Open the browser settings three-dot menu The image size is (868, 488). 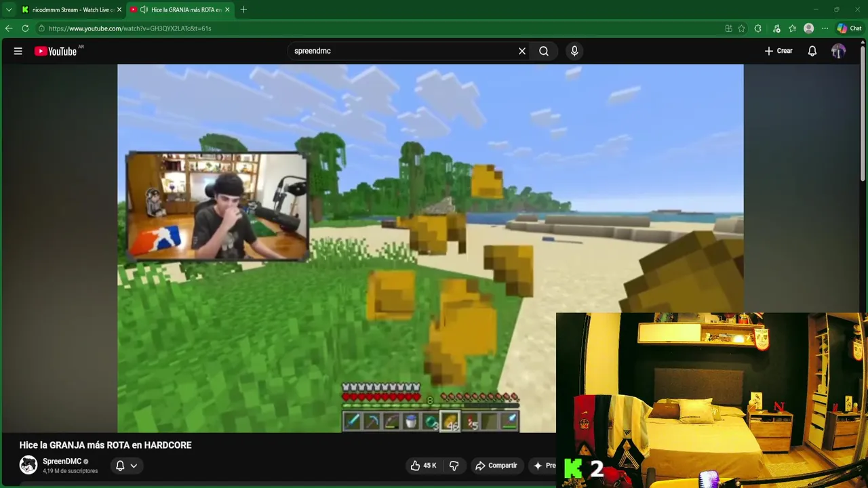pyautogui.click(x=825, y=28)
